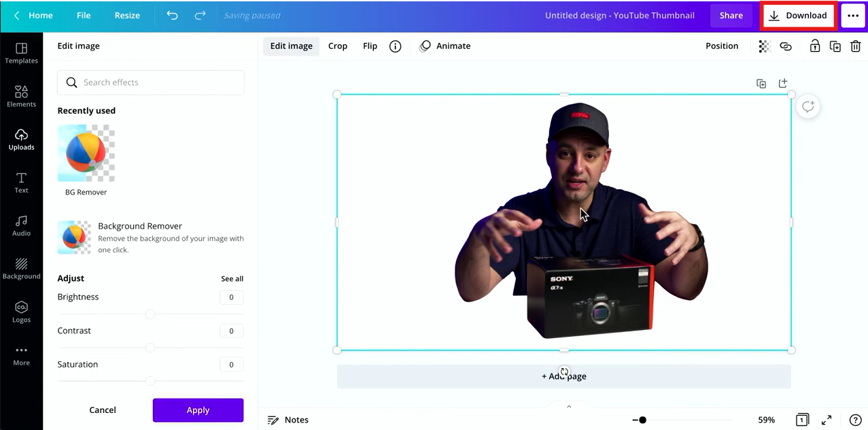The width and height of the screenshot is (868, 430).
Task: Click the zoom slider handle
Action: coord(642,420)
